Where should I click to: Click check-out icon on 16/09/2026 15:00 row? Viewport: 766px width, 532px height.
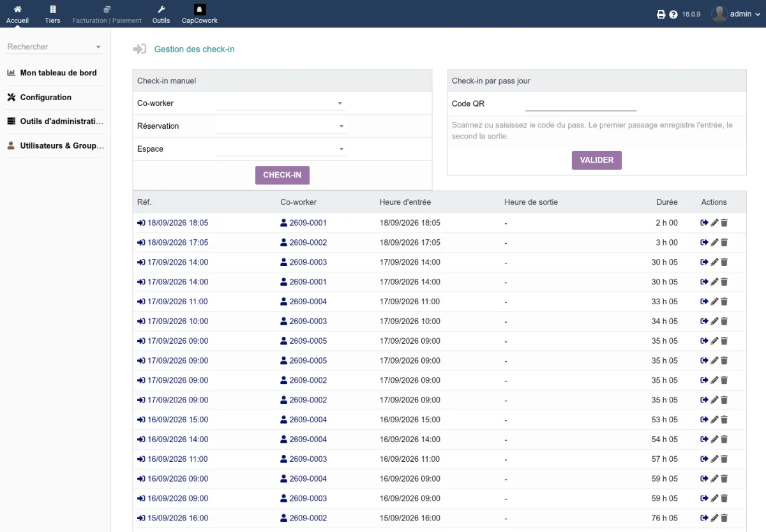tap(704, 420)
